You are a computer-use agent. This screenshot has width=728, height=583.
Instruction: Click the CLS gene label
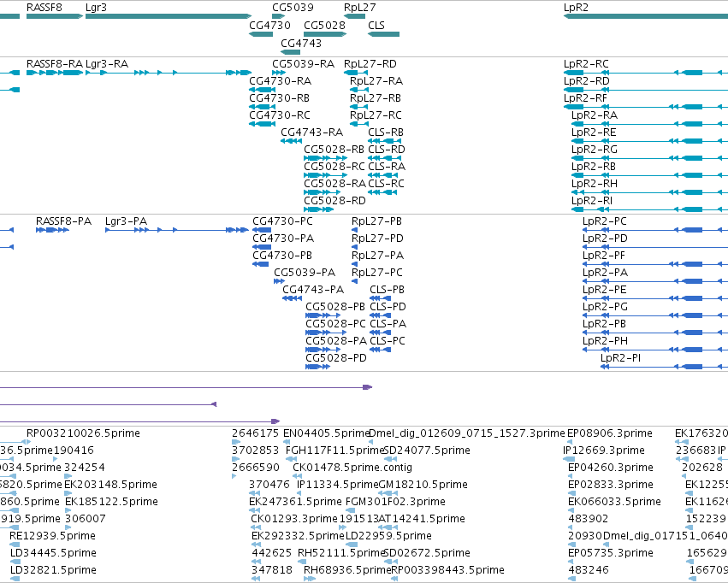tap(376, 25)
